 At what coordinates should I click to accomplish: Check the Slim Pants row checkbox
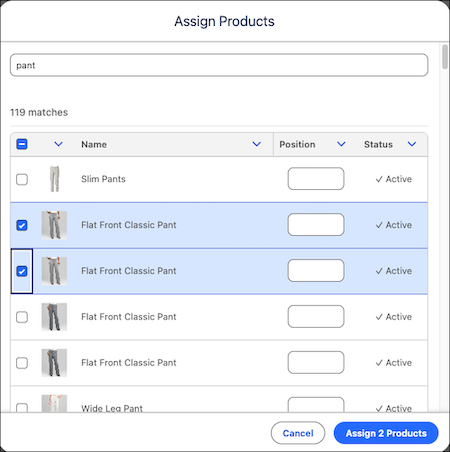[22, 179]
